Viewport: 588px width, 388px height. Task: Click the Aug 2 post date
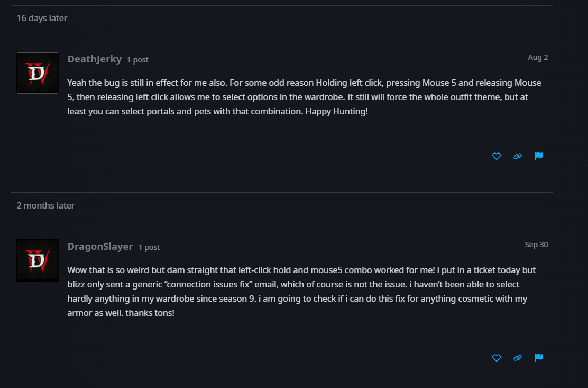[538, 57]
